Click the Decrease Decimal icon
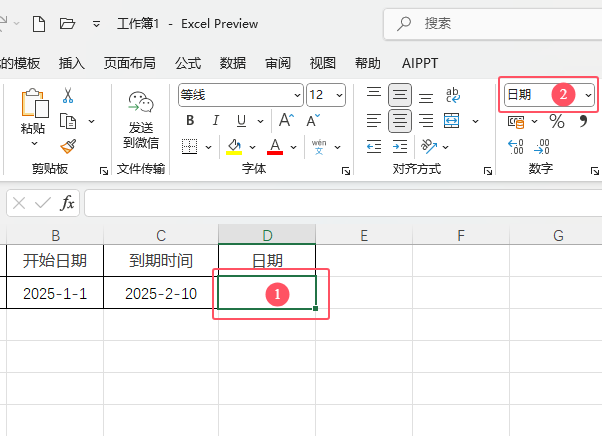This screenshot has height=436, width=602. pos(542,147)
